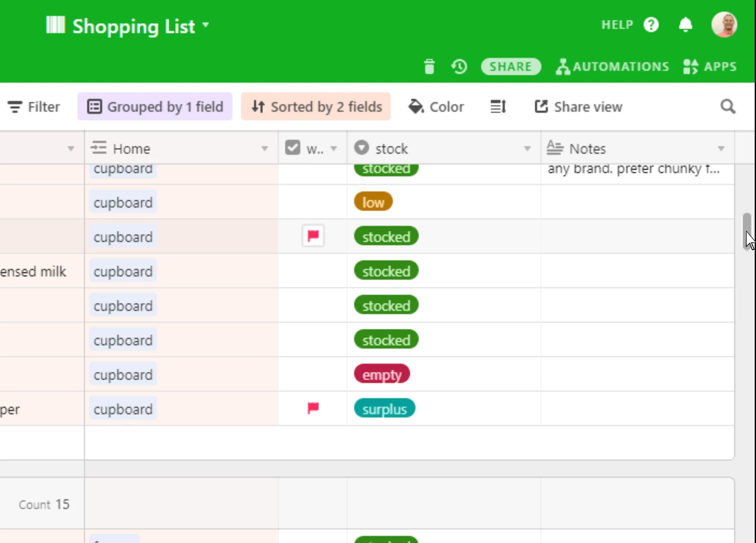Open the Notes column dropdown arrow
The height and width of the screenshot is (543, 756).
point(721,149)
